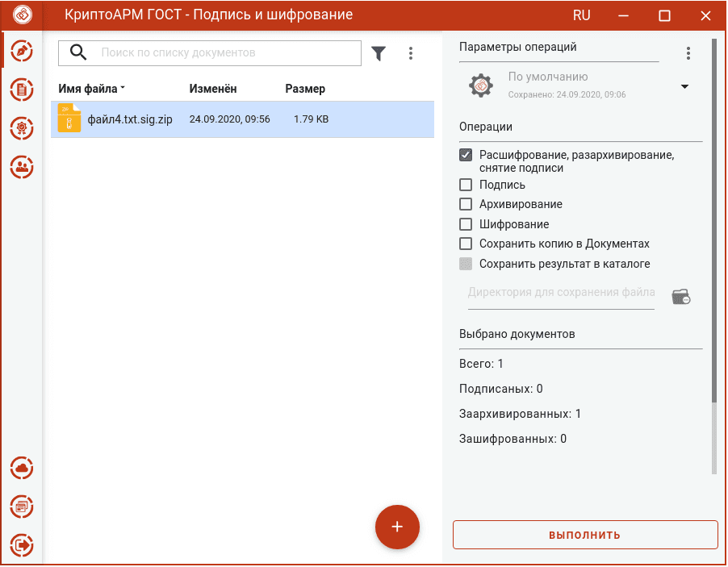Open the event log sidebar icon

[x=22, y=507]
